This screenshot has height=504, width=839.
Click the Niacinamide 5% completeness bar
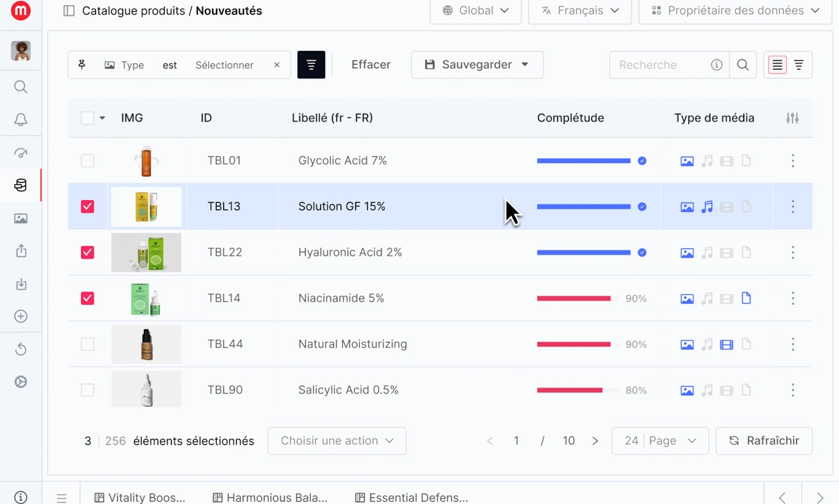click(578, 299)
